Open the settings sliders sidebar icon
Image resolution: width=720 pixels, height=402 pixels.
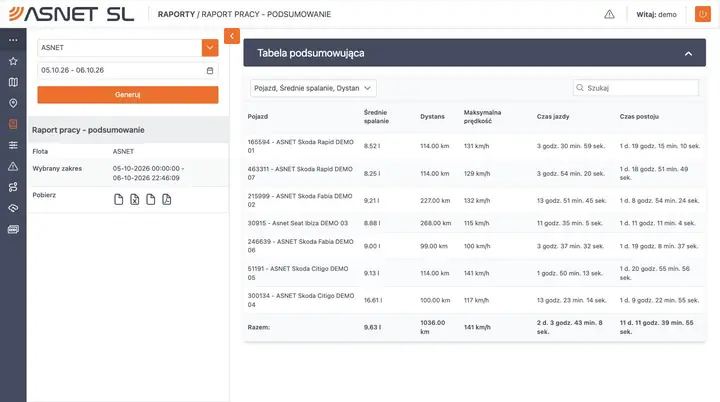click(x=13, y=145)
